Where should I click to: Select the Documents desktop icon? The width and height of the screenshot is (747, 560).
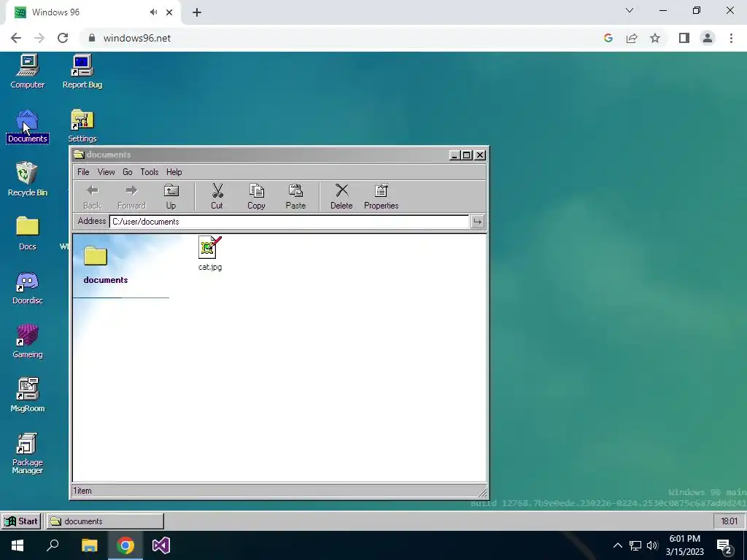pyautogui.click(x=27, y=126)
